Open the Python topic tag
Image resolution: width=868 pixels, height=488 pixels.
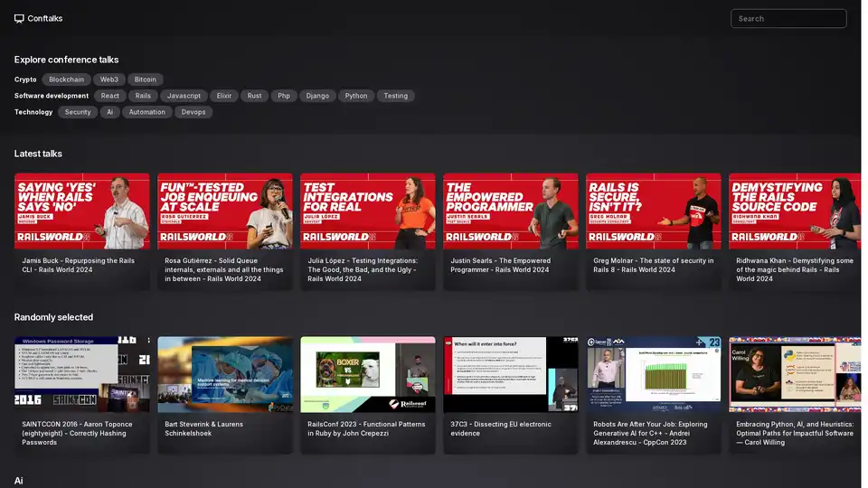[356, 96]
